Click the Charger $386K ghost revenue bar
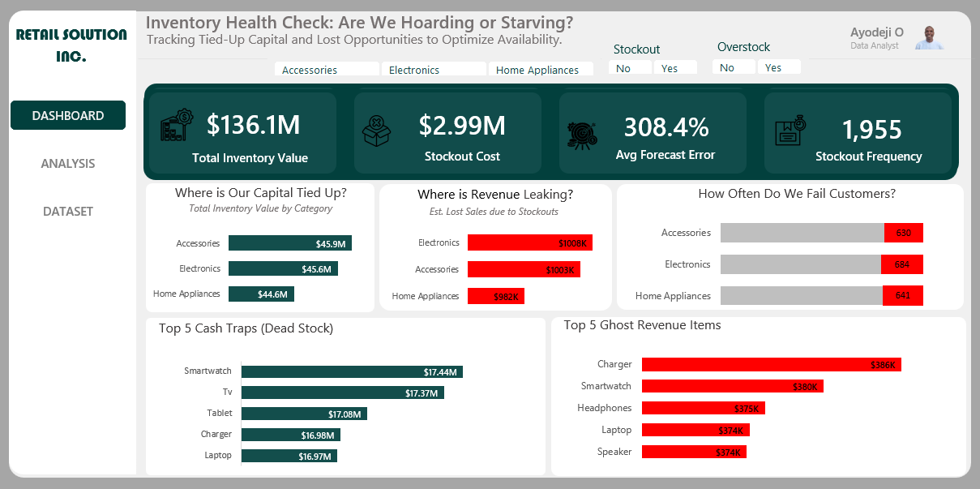980x489 pixels. (x=772, y=365)
